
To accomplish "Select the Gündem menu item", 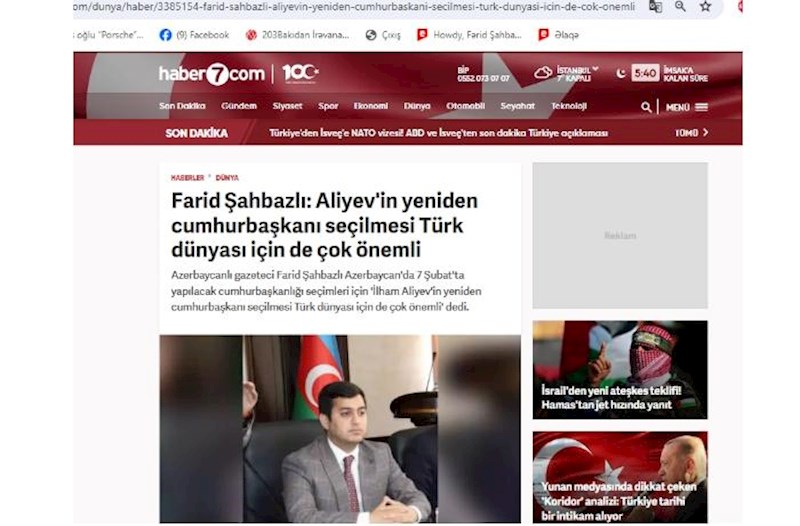I will 239,106.
